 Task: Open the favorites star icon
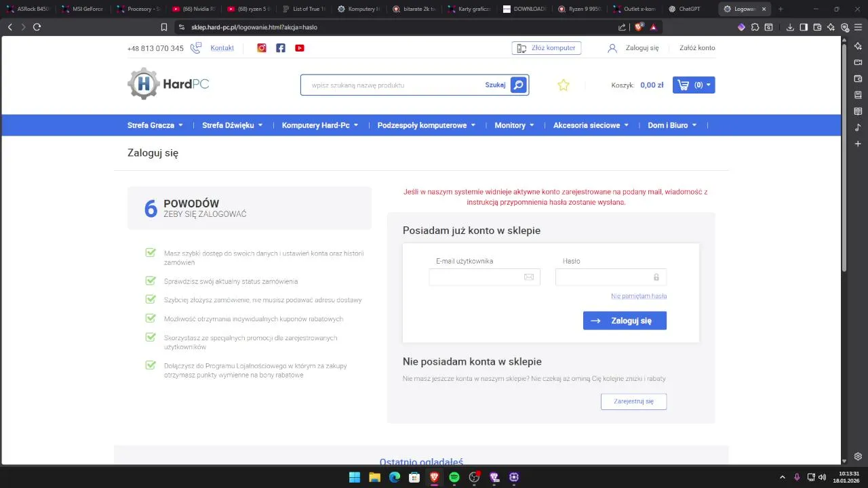(564, 85)
